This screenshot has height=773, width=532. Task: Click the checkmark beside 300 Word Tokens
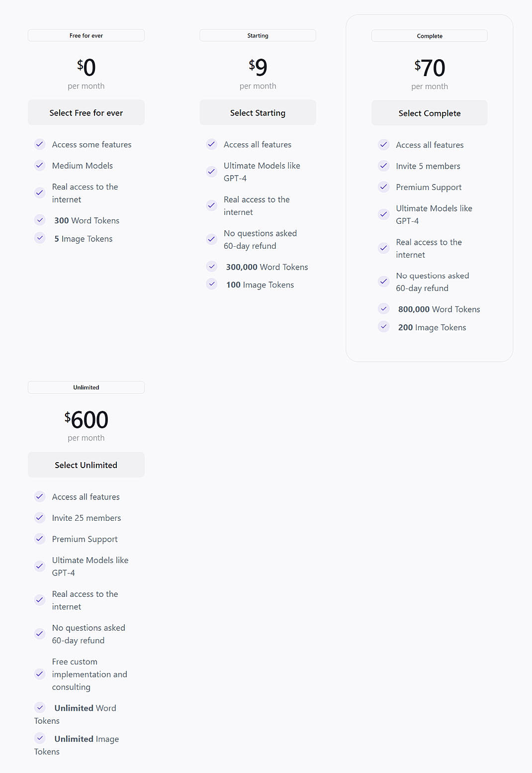[40, 219]
